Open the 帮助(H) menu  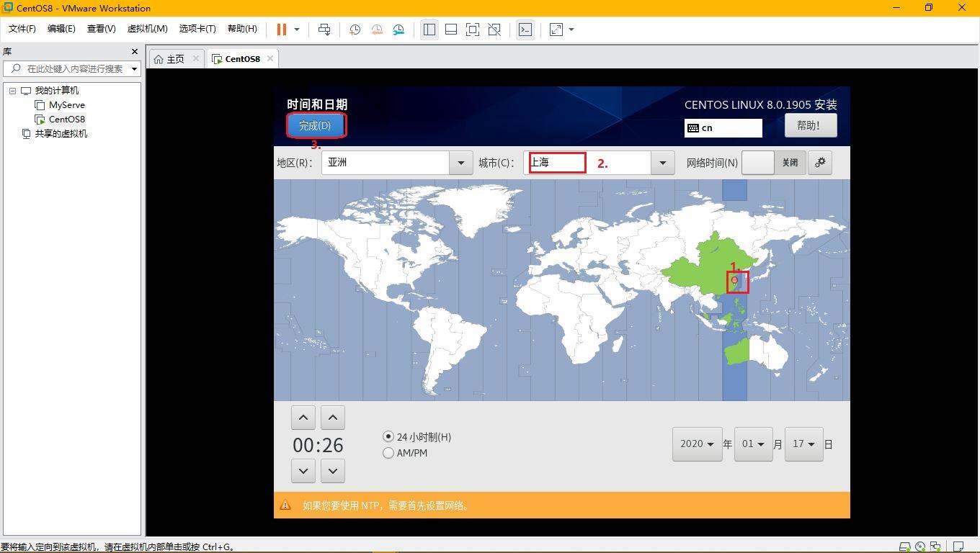click(x=242, y=29)
